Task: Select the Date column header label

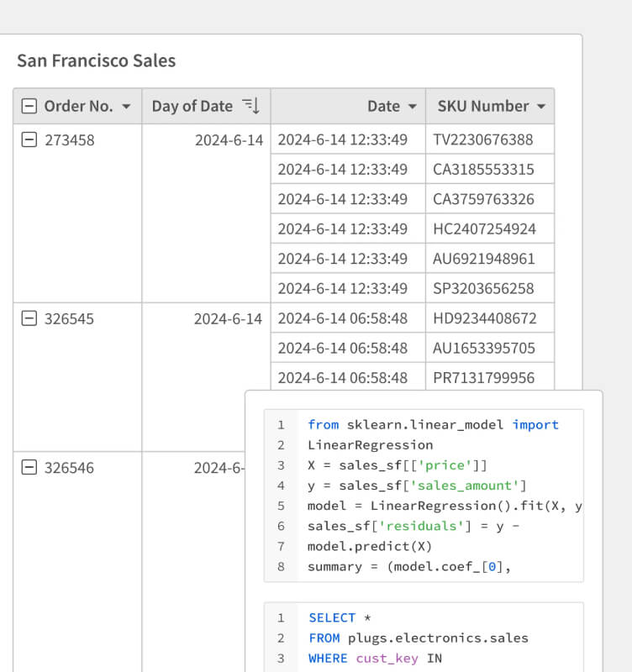Action: [x=383, y=106]
